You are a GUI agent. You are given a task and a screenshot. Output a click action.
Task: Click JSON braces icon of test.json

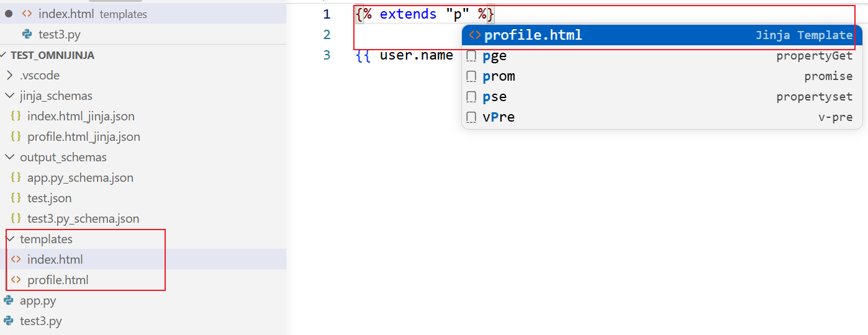(x=16, y=198)
